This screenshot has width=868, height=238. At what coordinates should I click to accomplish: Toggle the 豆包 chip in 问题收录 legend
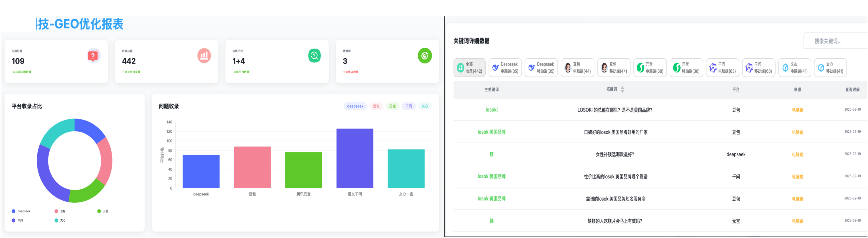376,106
